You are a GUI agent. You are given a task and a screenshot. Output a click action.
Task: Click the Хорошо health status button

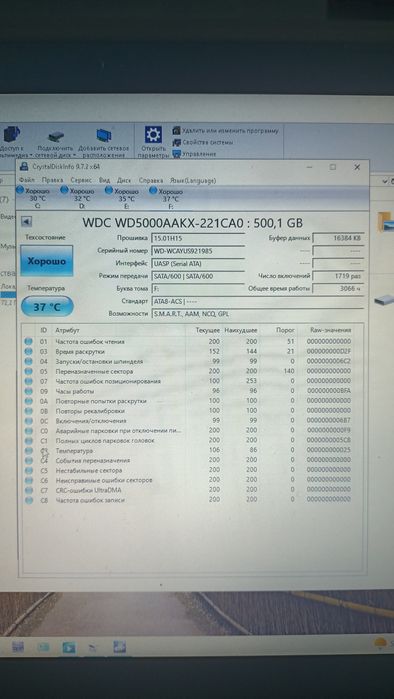(x=46, y=261)
